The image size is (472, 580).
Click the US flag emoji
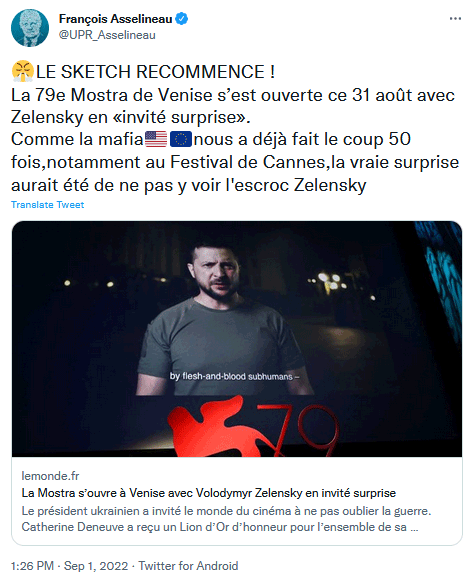click(156, 139)
